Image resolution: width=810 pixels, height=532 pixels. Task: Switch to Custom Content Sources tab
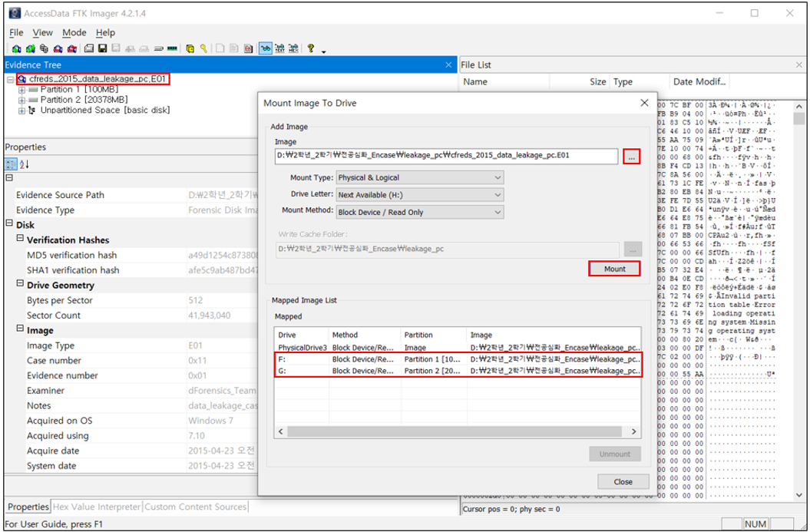pos(195,507)
